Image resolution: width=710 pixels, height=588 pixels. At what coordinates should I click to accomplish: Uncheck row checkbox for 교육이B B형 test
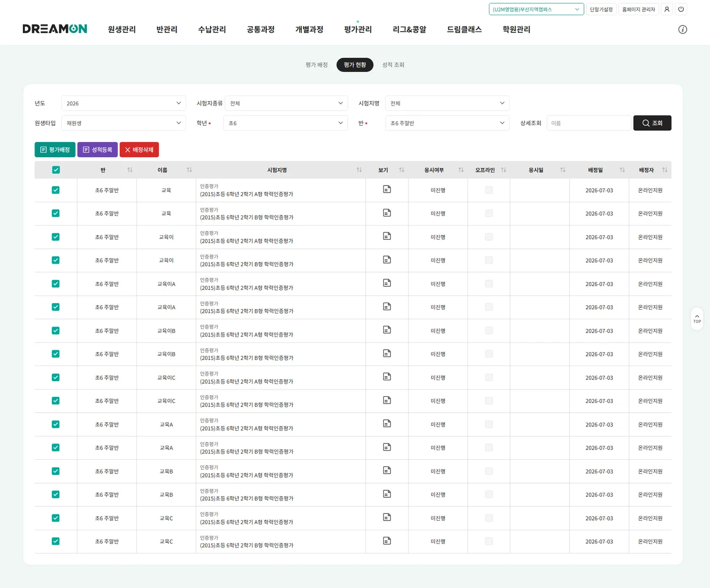click(56, 354)
